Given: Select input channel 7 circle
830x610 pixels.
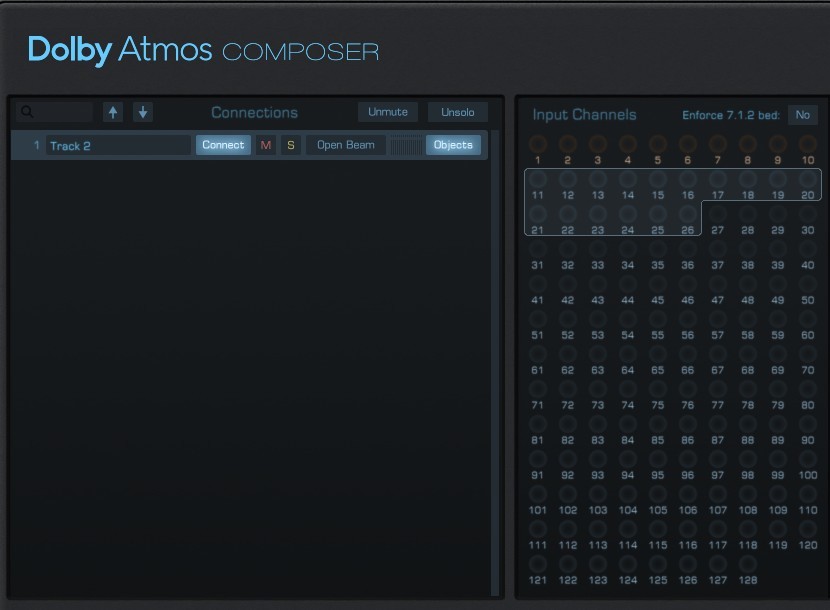Looking at the screenshot, I should coord(718,143).
